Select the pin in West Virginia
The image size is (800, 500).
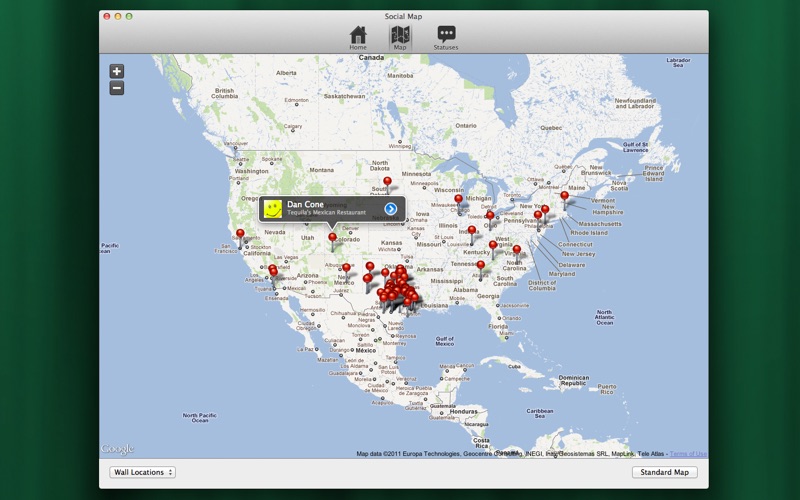pos(493,245)
